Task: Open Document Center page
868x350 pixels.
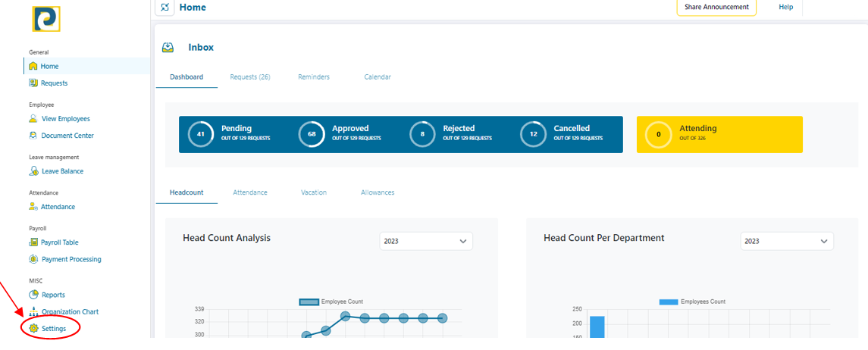Action: pyautogui.click(x=67, y=136)
